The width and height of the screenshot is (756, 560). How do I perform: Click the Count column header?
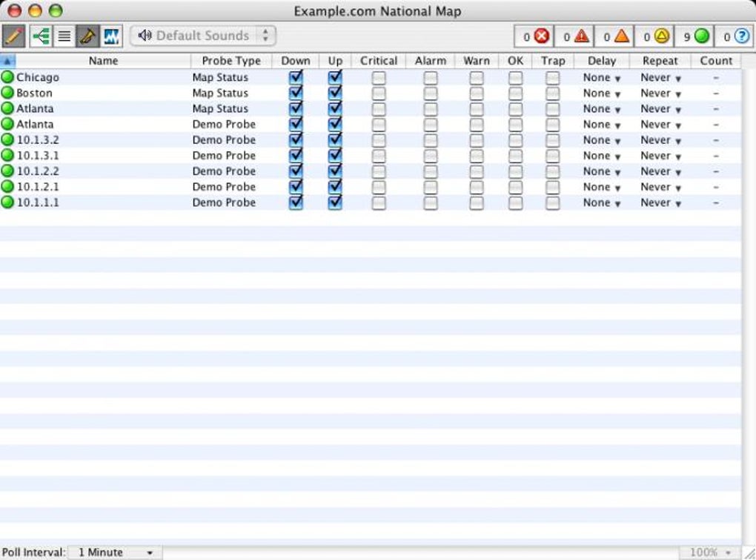[x=716, y=61]
